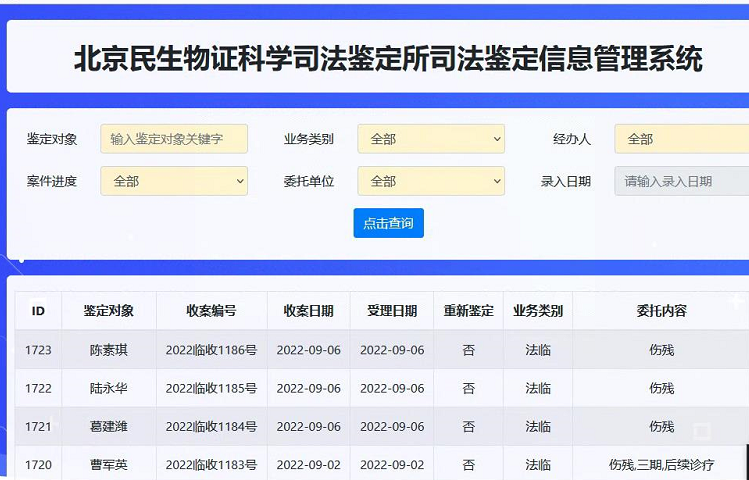
Task: Click the 伤残,三期,后续诊疗 cell
Action: point(661,464)
